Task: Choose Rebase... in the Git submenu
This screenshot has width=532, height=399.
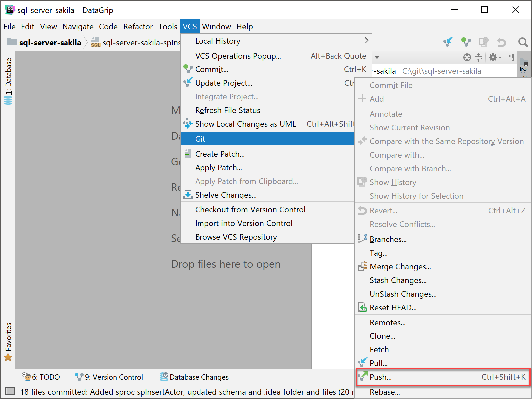Action: (443, 392)
